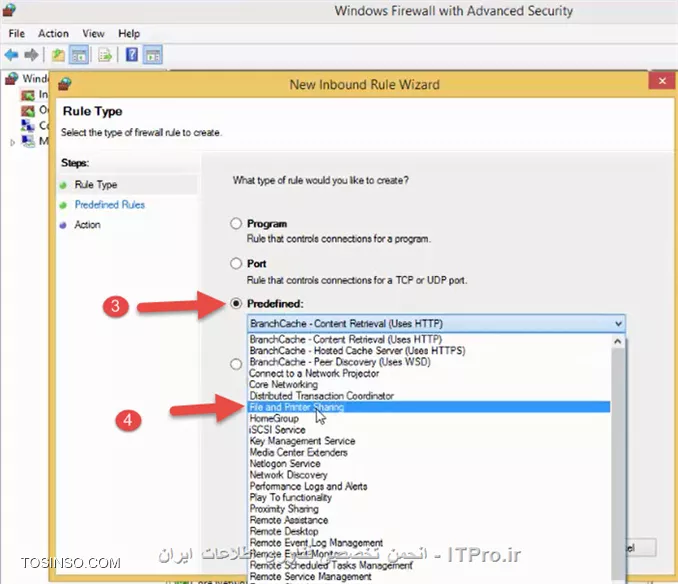678x584 pixels.
Task: Toggle the Show/Hide Console Tree icon
Action: (x=79, y=55)
